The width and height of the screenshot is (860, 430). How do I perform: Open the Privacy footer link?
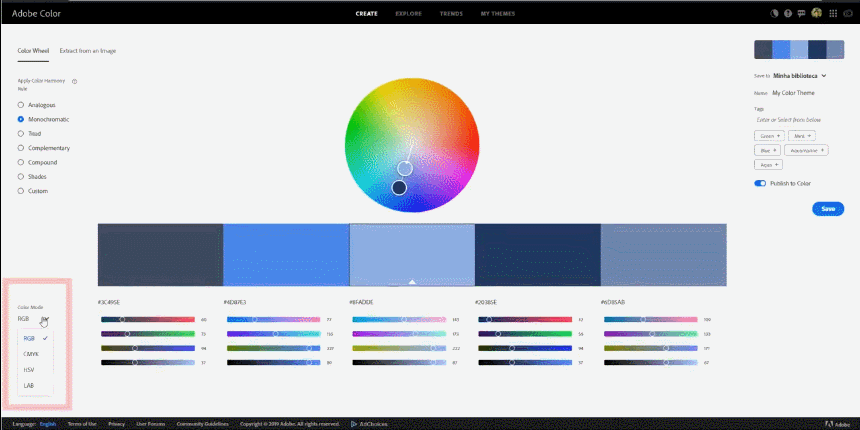(116, 424)
